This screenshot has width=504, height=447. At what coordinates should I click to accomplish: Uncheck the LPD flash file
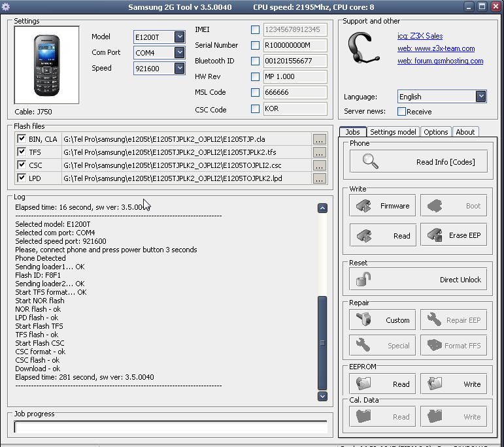(22, 178)
